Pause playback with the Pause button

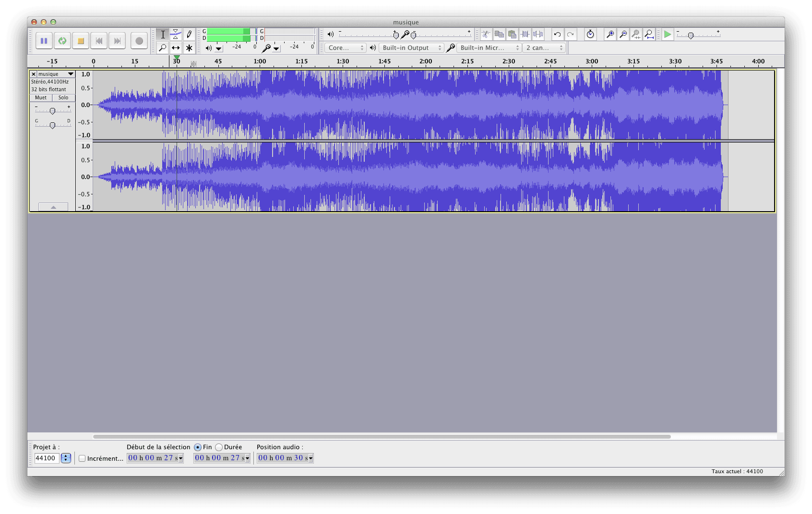(44, 41)
